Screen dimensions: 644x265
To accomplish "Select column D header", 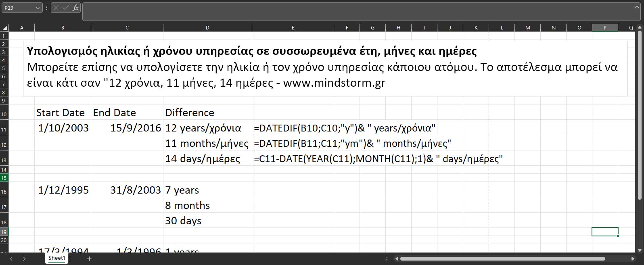I will pyautogui.click(x=207, y=28).
